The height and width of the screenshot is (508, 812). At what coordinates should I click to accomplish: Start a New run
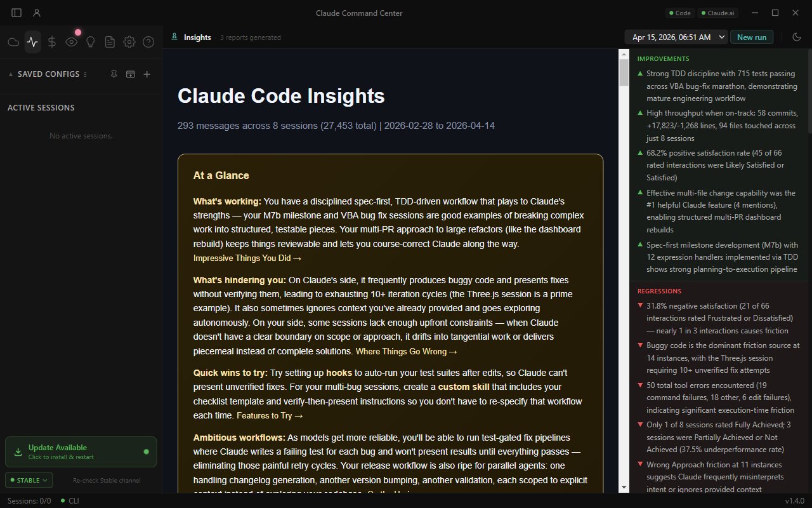point(752,37)
